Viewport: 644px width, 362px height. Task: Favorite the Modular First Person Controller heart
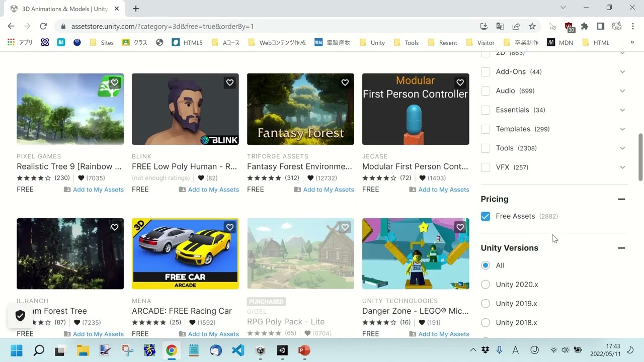[x=460, y=82]
